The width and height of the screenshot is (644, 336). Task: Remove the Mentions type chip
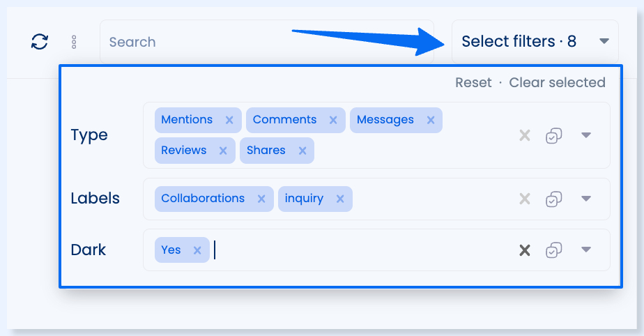[229, 120]
